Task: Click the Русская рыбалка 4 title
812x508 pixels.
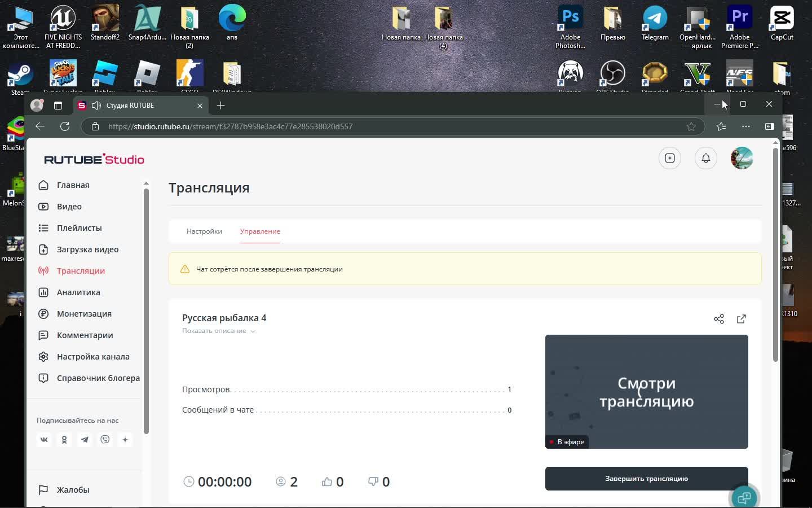Action: pos(224,318)
